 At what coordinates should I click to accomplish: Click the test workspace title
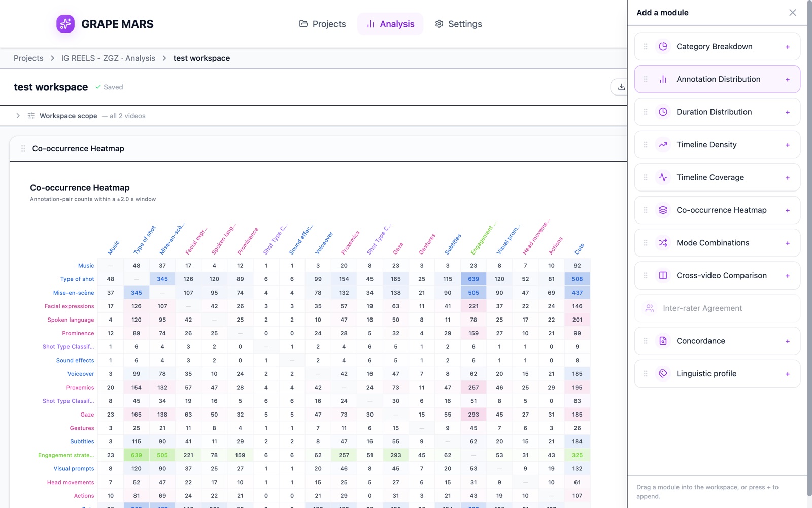pyautogui.click(x=51, y=87)
